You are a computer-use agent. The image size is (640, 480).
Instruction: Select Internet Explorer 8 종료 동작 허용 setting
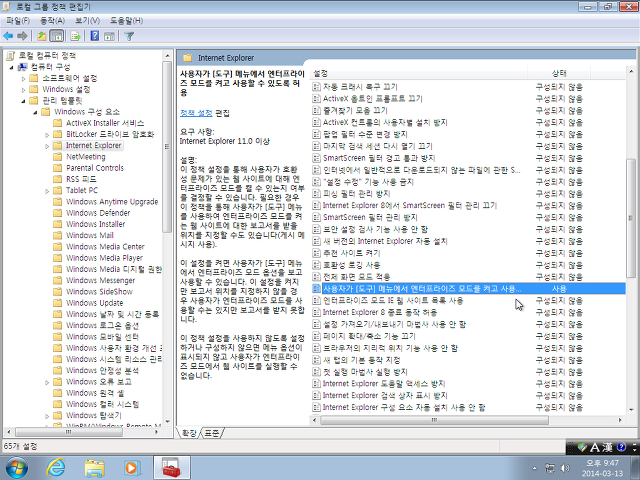pyautogui.click(x=380, y=312)
